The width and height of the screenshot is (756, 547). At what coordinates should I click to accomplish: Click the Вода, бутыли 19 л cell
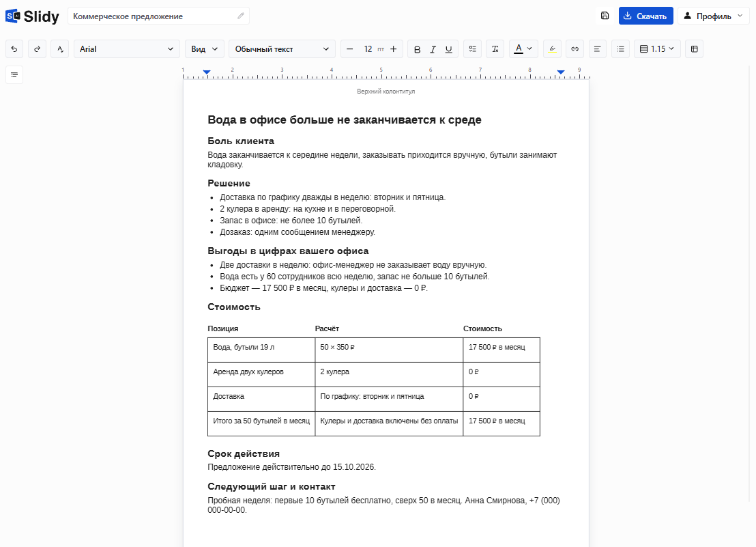coord(261,350)
